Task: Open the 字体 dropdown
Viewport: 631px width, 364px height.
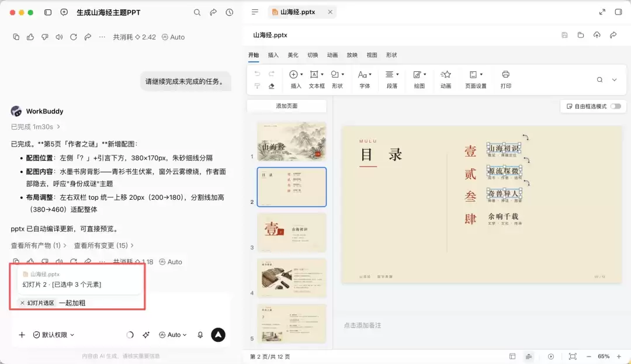Action: tap(365, 79)
